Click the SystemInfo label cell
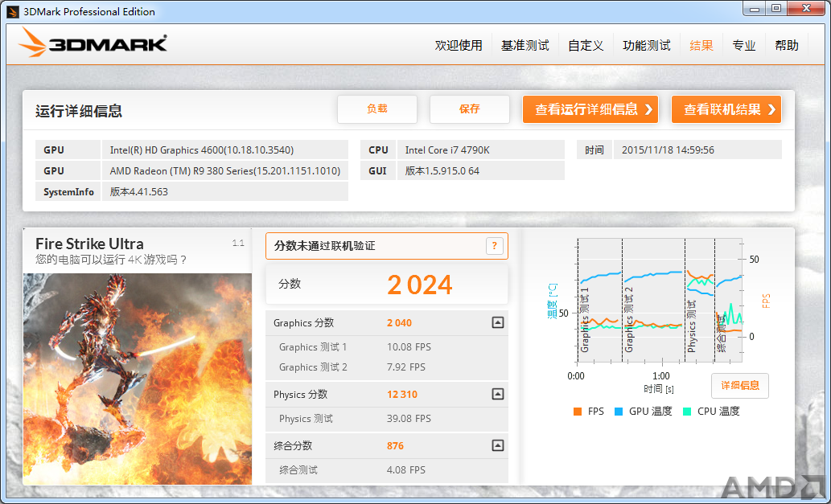 pyautogui.click(x=68, y=191)
